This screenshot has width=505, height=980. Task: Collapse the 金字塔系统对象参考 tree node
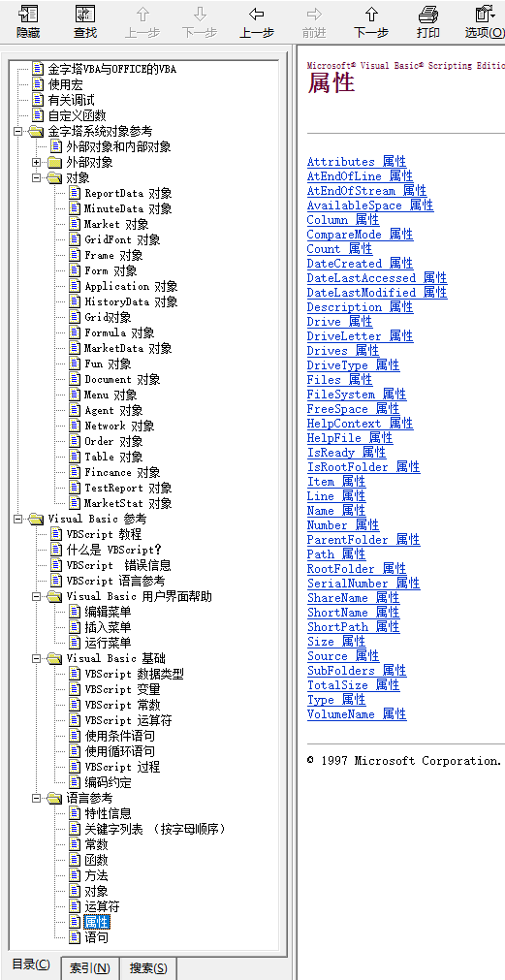pos(17,131)
